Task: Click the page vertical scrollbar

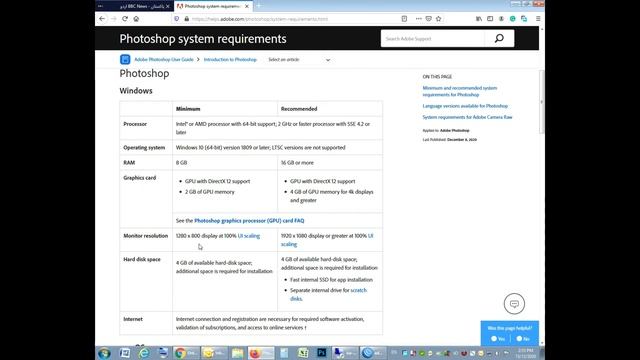Action: (542, 102)
